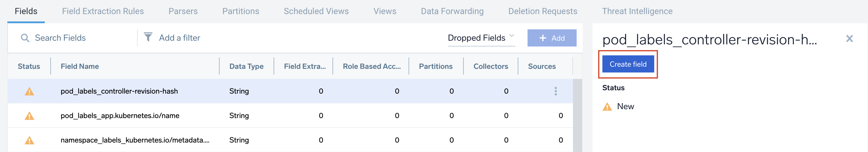Expand the Dropped Fields dropdown
The height and width of the screenshot is (152, 868).
481,38
